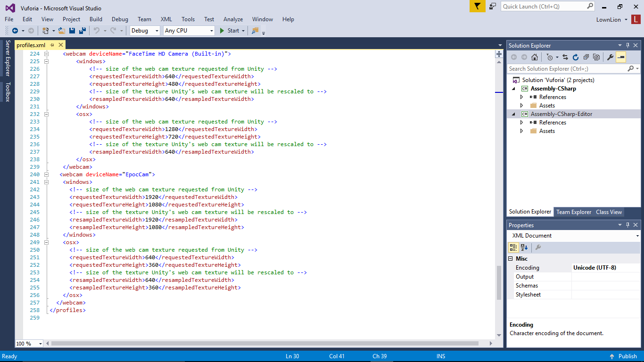
Task: Collapse the EpocCam webcam block at line 240
Action: pyautogui.click(x=47, y=174)
